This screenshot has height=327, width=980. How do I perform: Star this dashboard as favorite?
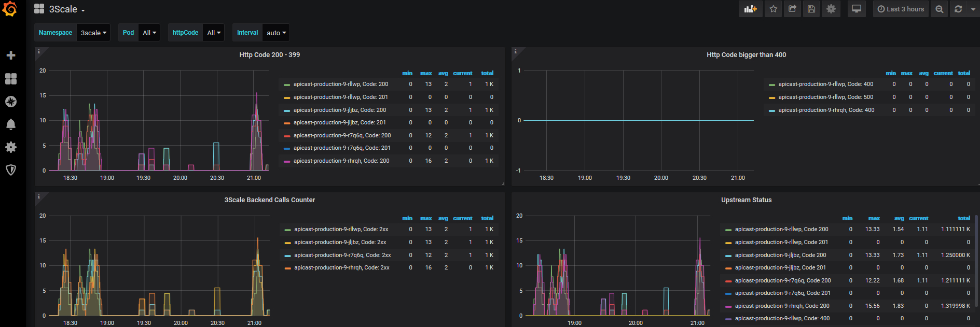coord(773,9)
